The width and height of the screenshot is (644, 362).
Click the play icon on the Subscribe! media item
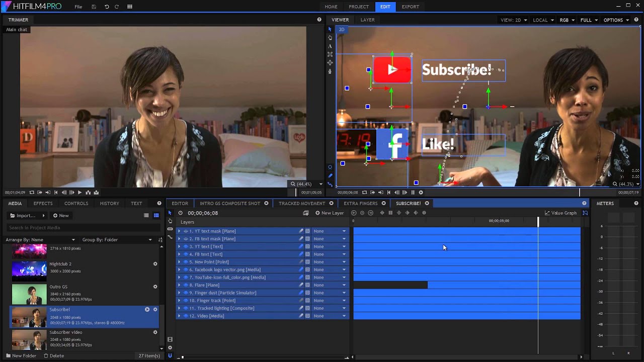click(147, 310)
